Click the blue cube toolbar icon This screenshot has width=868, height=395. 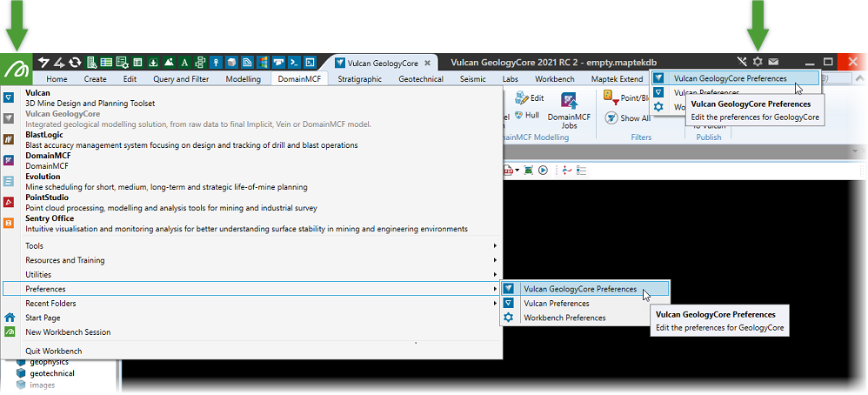tap(231, 63)
